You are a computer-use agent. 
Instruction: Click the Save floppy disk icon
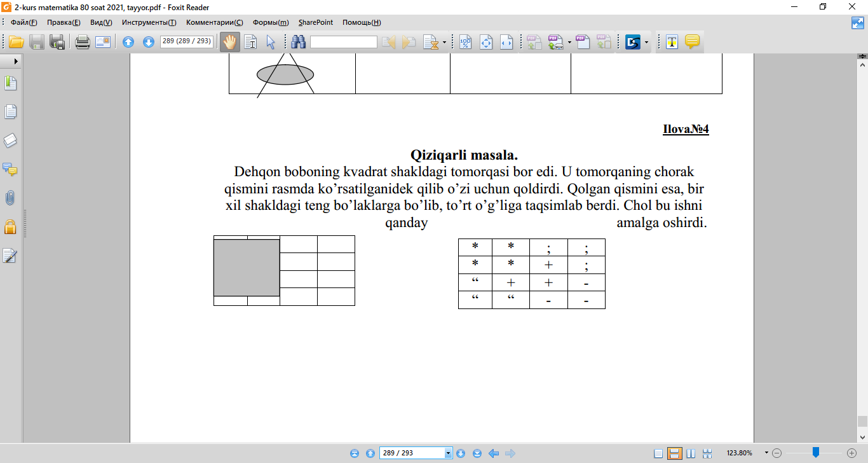pyautogui.click(x=37, y=43)
